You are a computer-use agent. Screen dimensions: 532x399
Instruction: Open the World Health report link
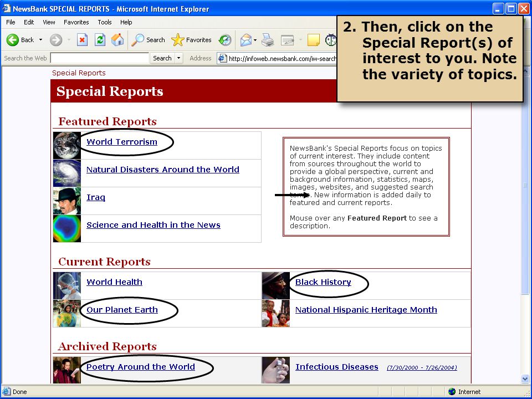(x=114, y=282)
